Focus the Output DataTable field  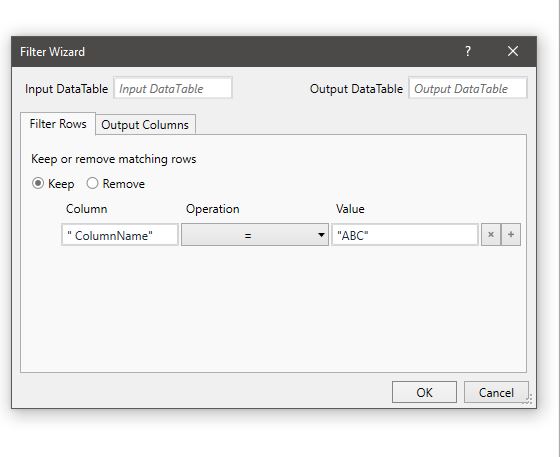468,88
